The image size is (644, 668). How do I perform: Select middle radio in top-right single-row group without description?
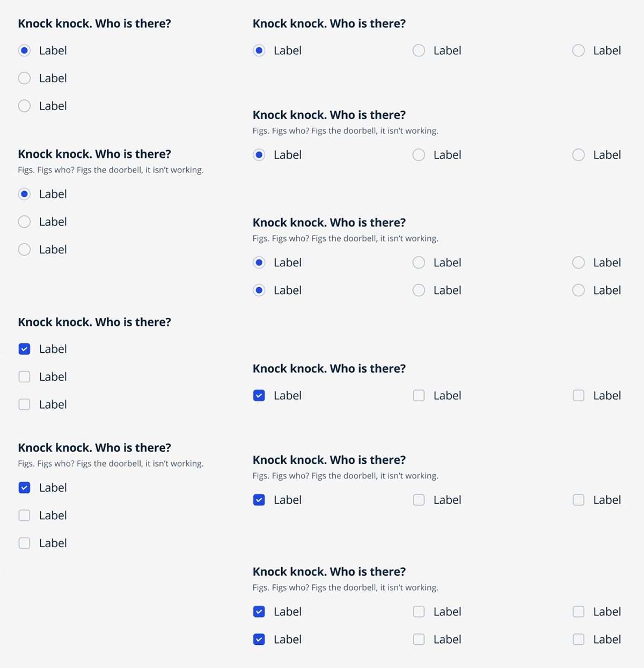coord(419,50)
